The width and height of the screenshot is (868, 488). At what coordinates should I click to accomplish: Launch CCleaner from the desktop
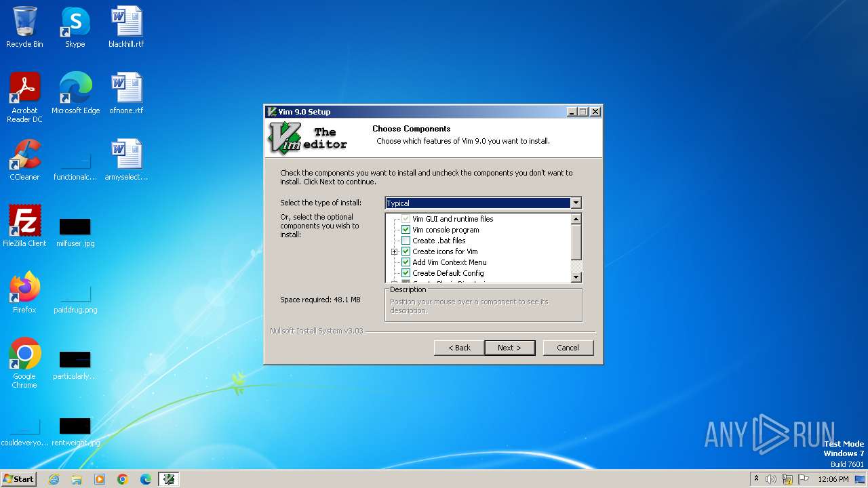(24, 160)
